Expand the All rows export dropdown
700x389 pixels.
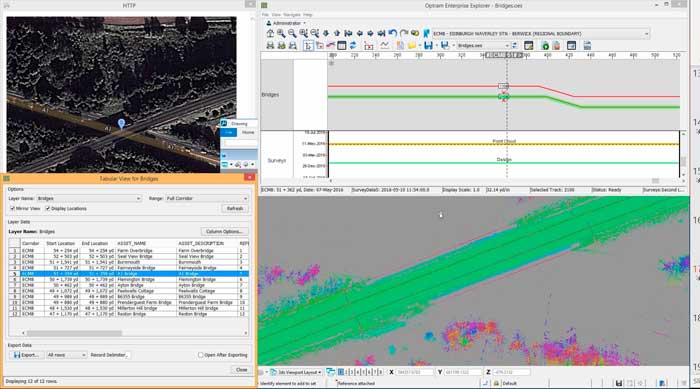tap(66, 355)
